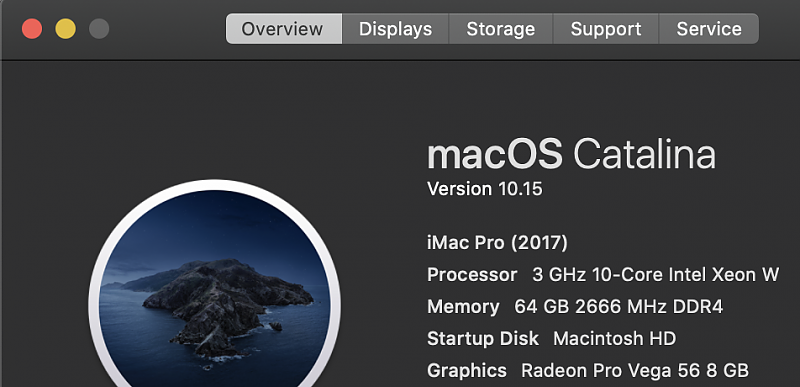
Task: Click the disabled gray zoom button
Action: [x=99, y=29]
